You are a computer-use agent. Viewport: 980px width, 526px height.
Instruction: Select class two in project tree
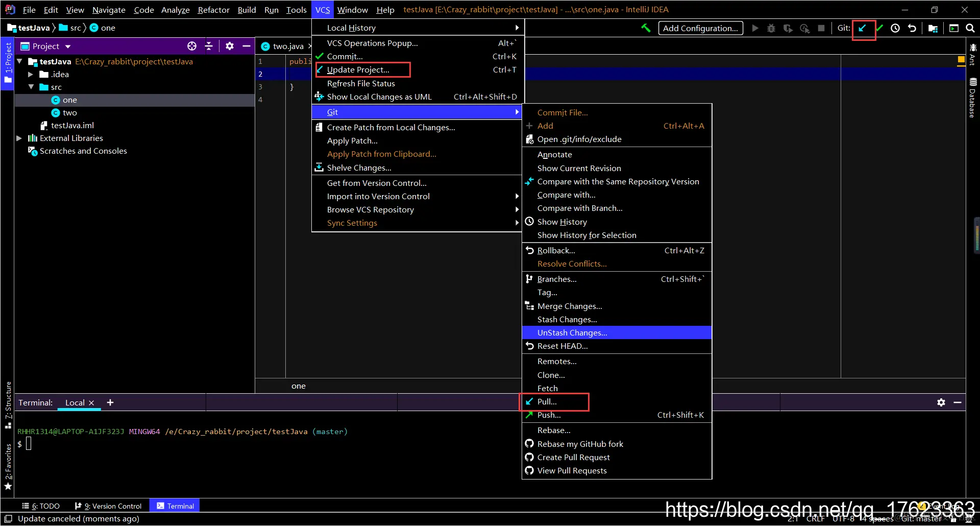coord(64,112)
